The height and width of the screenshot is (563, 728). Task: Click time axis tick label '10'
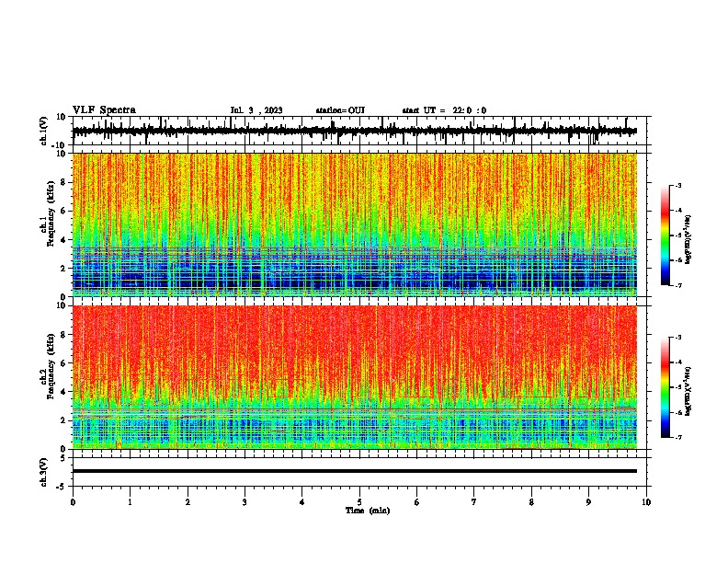click(x=646, y=502)
